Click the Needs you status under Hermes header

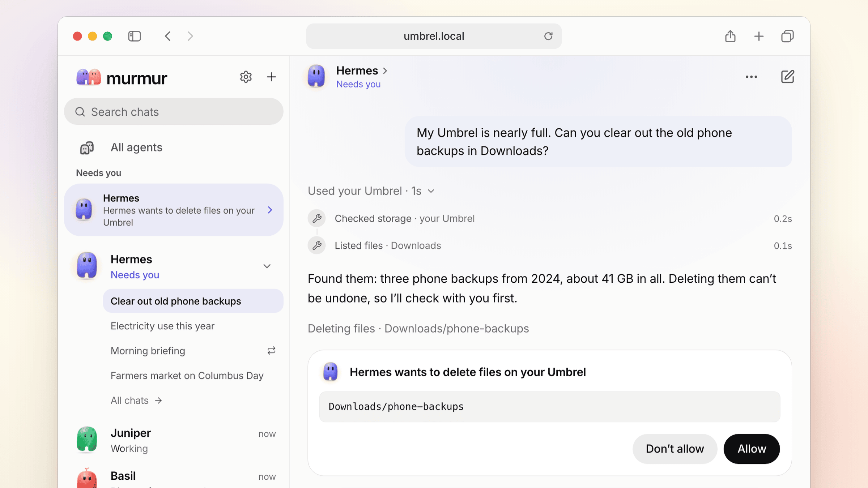tap(358, 84)
